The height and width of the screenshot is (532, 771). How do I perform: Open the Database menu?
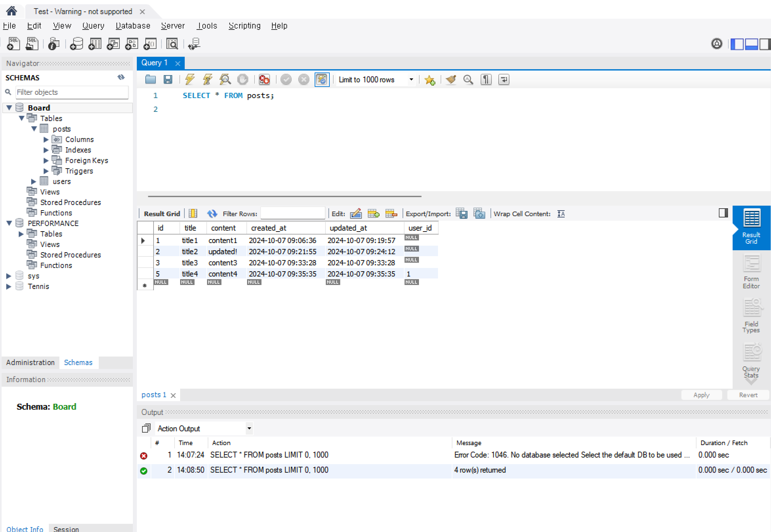[x=133, y=26]
